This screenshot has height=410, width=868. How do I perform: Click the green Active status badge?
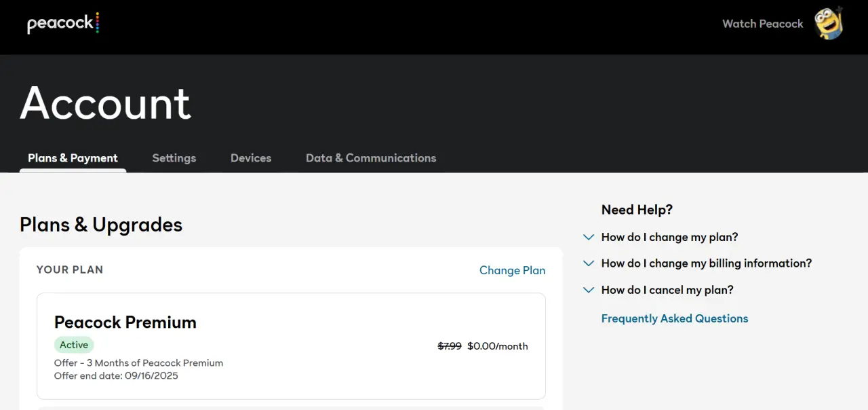(x=74, y=345)
